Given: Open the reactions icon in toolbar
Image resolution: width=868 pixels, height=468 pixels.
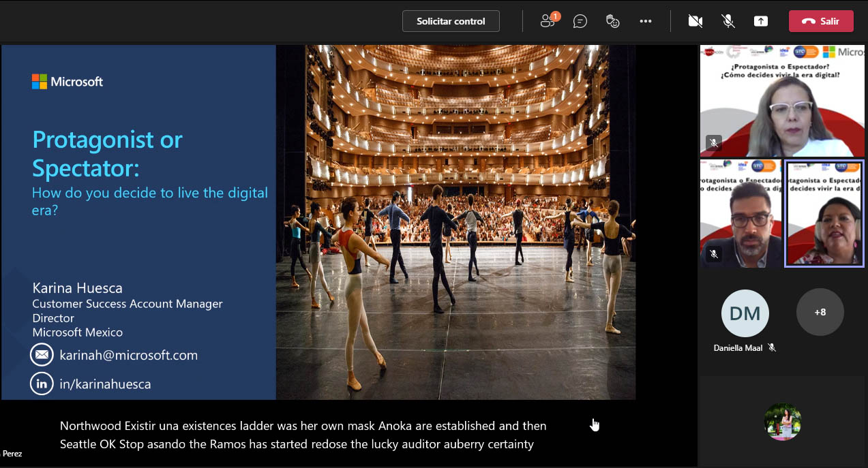Looking at the screenshot, I should [x=613, y=21].
